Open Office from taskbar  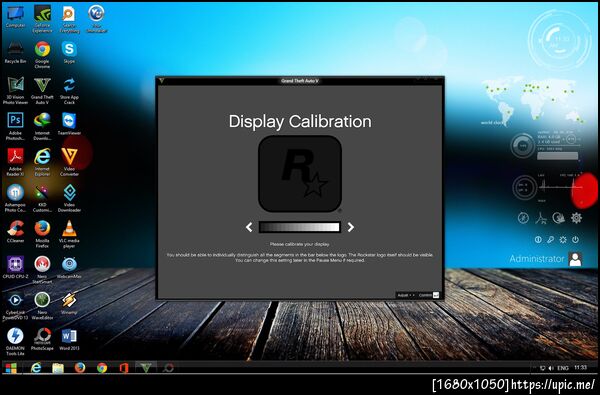point(124,368)
